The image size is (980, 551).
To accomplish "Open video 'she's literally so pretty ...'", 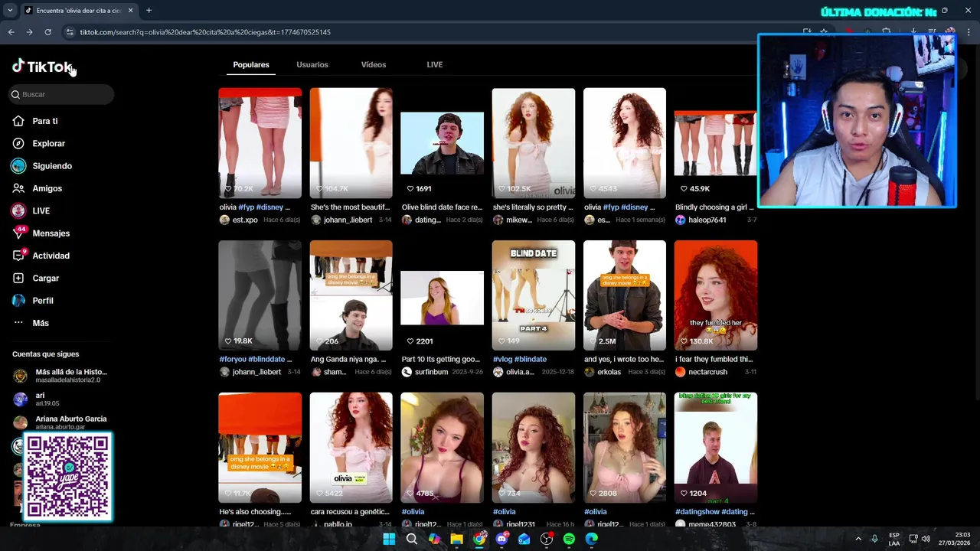I will [534, 143].
